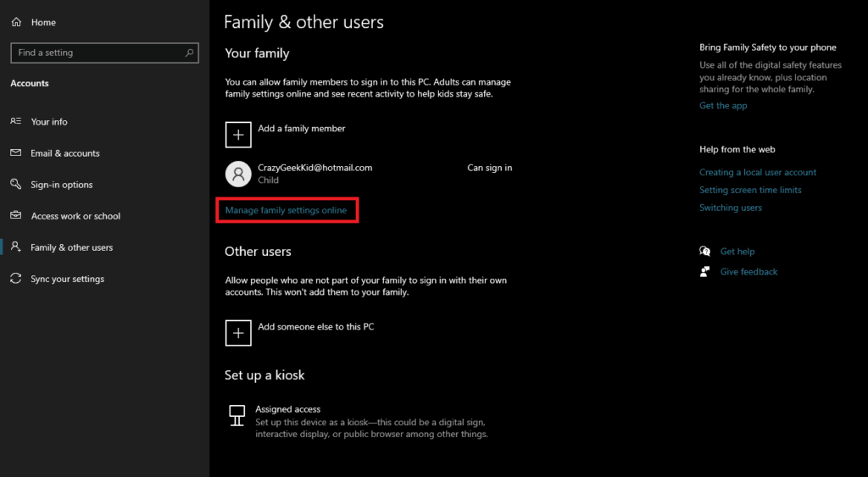Click the Your info icon
This screenshot has height=477, width=868.
pyautogui.click(x=16, y=122)
